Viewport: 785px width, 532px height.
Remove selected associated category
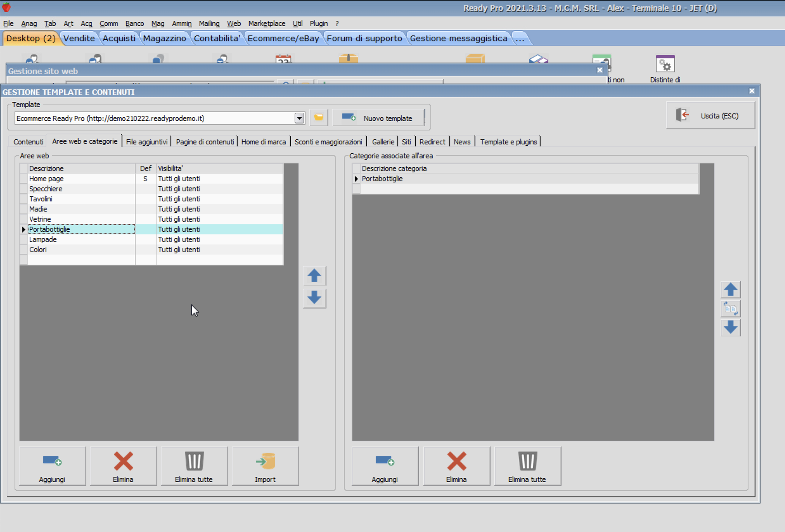457,466
